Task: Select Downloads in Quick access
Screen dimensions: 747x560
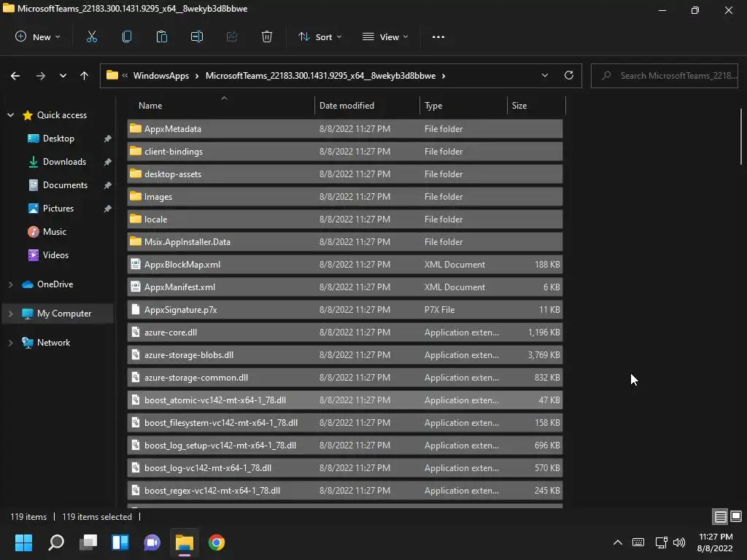Action: [64, 162]
